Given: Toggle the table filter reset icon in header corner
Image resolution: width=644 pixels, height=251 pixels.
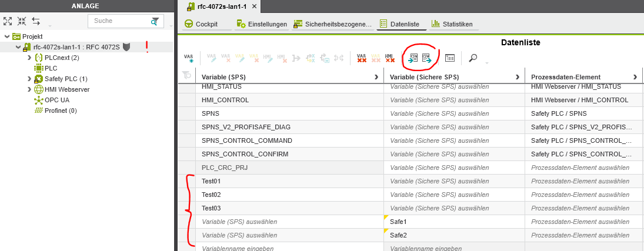Looking at the screenshot, I should pyautogui.click(x=186, y=75).
